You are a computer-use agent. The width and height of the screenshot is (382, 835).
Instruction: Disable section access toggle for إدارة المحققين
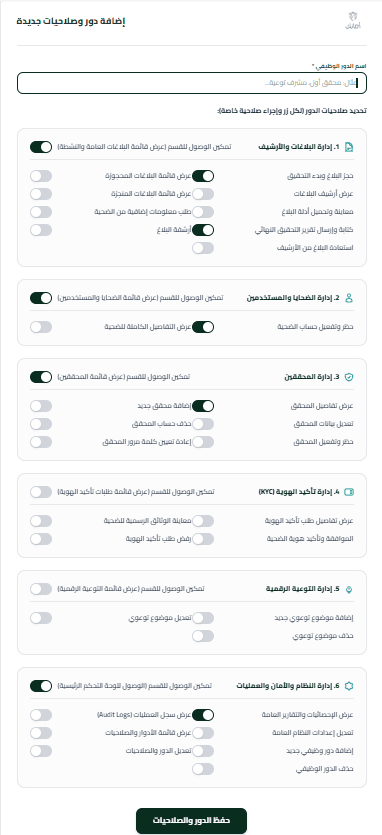click(41, 377)
